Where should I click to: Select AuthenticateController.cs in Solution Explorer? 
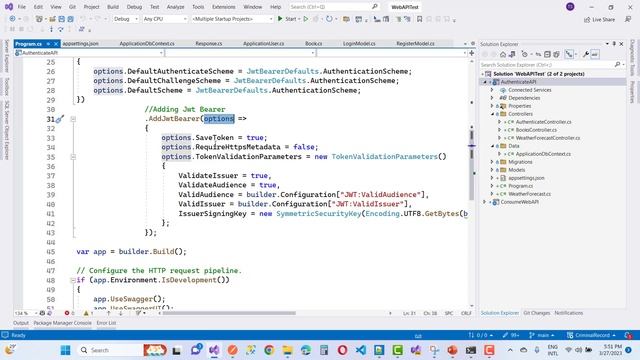tap(543, 122)
